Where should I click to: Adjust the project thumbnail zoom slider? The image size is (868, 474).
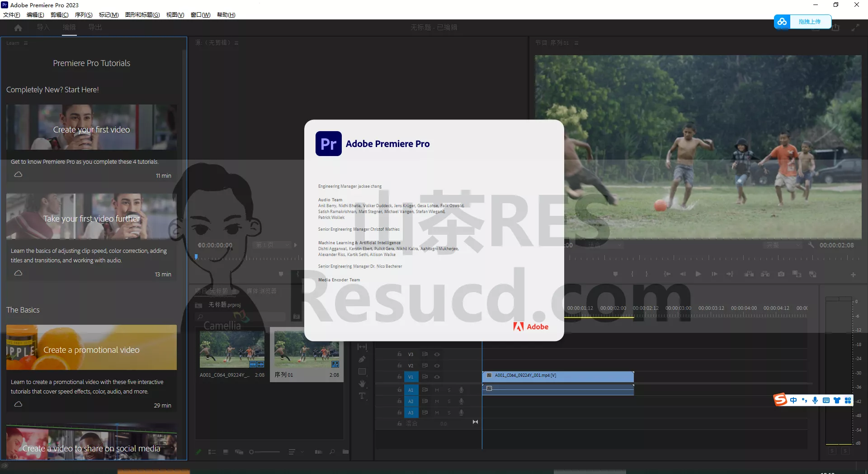(x=264, y=452)
